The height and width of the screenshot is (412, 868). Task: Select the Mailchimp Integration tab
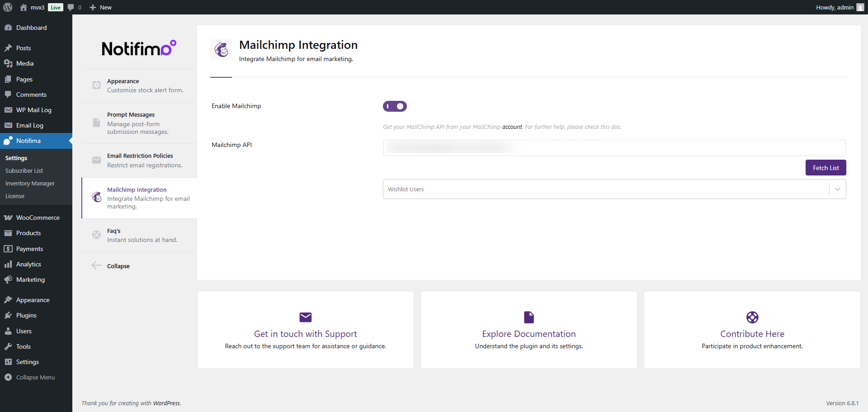[139, 198]
